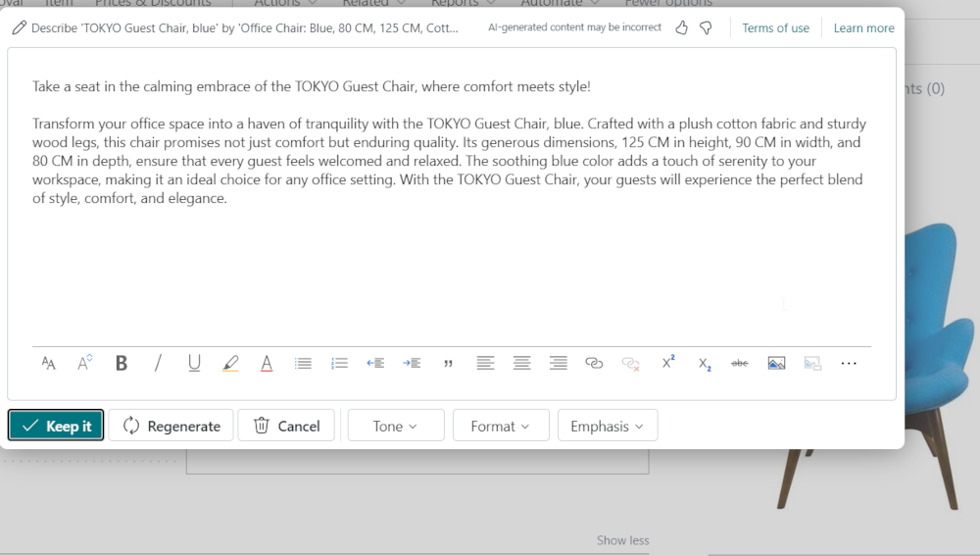Image resolution: width=980 pixels, height=556 pixels.
Task: Open the Emphasis dropdown
Action: (x=608, y=426)
